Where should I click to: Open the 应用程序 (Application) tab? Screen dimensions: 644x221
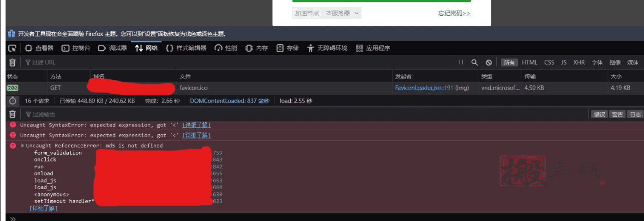pyautogui.click(x=373, y=48)
